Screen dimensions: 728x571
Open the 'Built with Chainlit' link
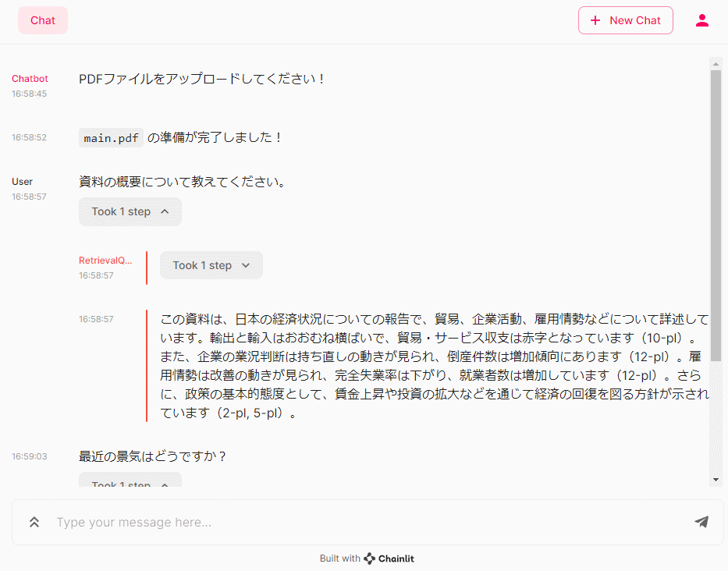(367, 559)
